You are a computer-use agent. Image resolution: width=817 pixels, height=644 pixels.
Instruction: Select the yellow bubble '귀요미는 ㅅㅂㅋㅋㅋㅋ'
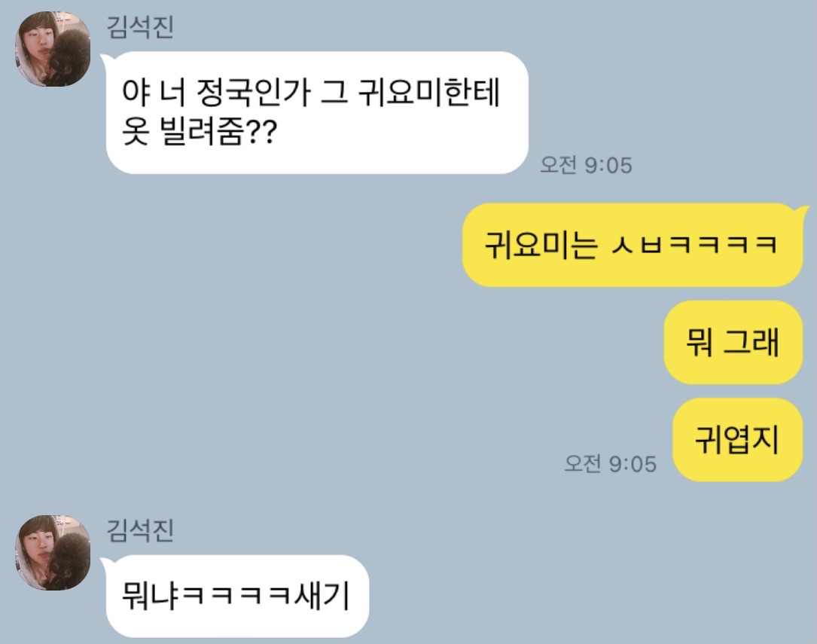(x=633, y=245)
